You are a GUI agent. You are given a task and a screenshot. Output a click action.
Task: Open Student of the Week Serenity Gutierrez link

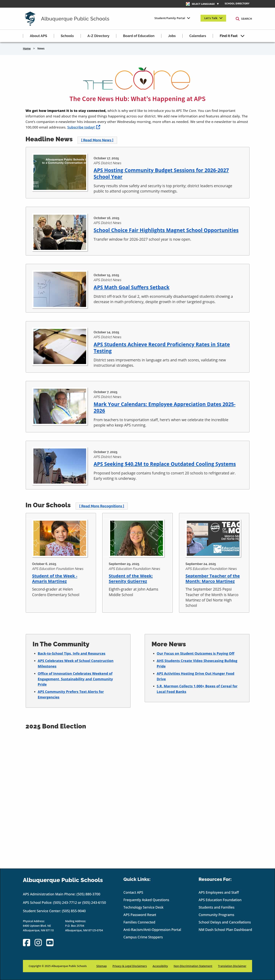(x=131, y=579)
